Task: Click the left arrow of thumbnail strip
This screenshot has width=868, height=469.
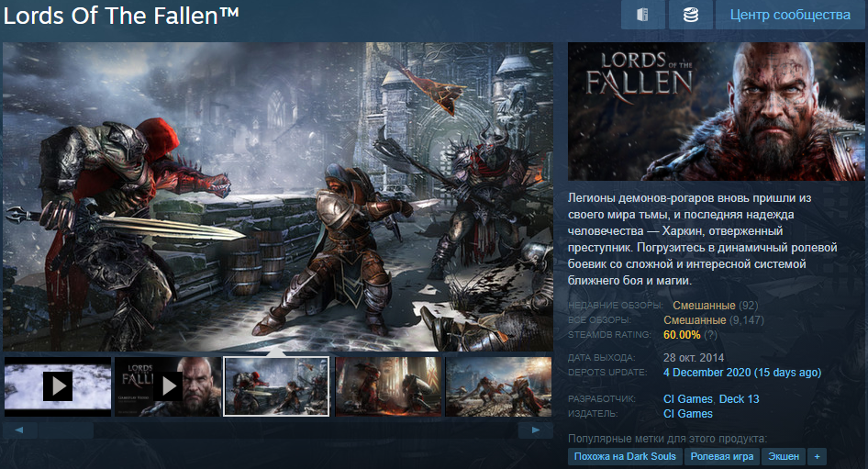Action: click(x=19, y=430)
